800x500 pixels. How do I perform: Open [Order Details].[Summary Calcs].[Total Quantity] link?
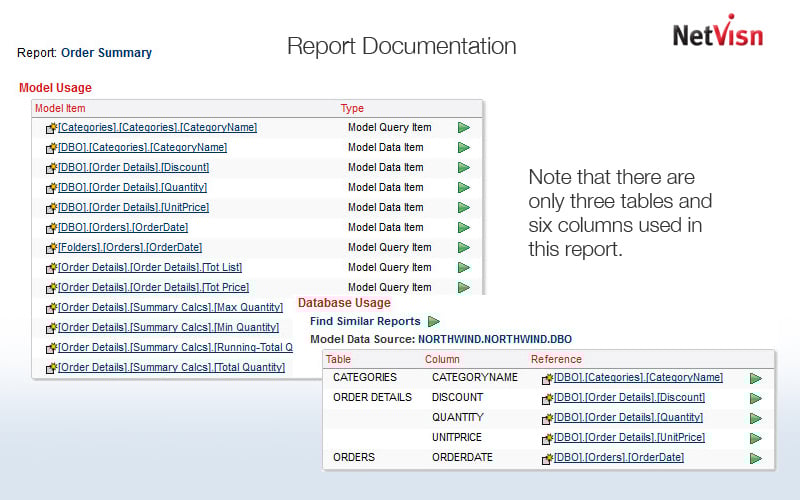tap(171, 368)
